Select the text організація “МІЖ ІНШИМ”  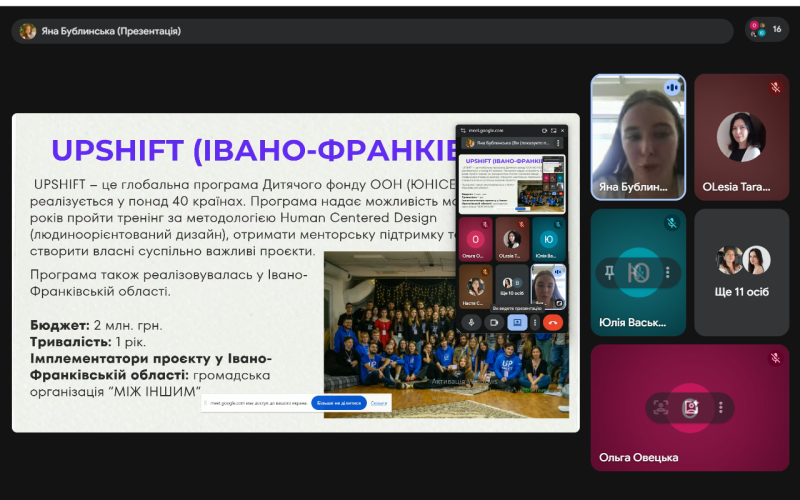115,392
